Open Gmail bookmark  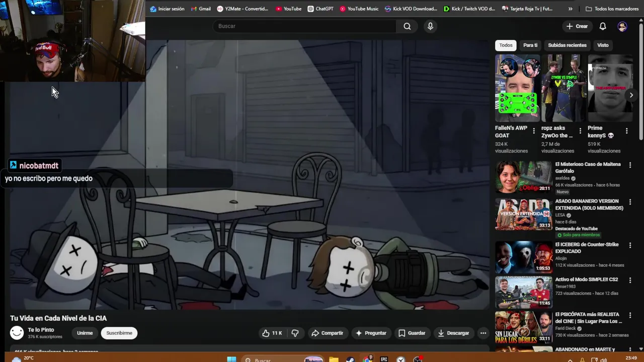tap(201, 9)
